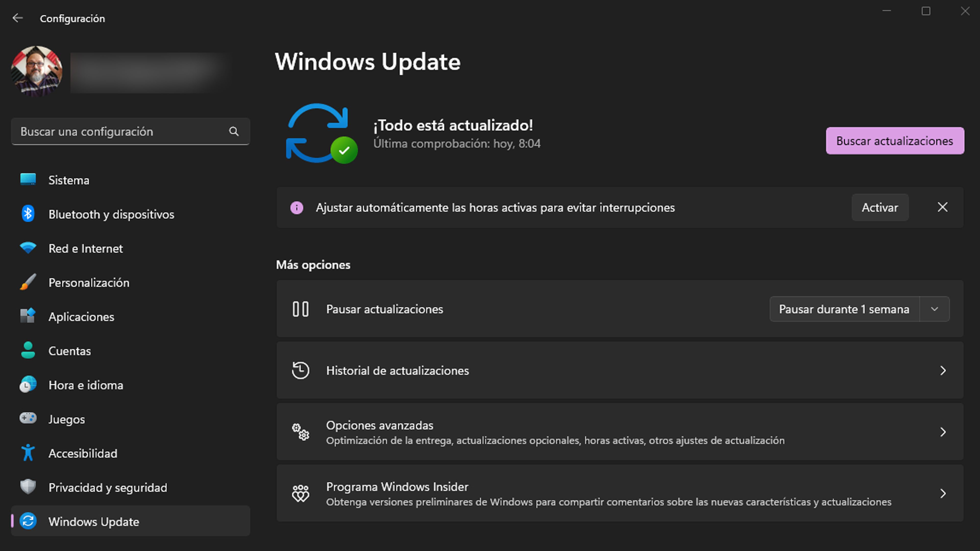Viewport: 980px width, 551px height.
Task: Close the Configuración window
Action: click(x=965, y=11)
